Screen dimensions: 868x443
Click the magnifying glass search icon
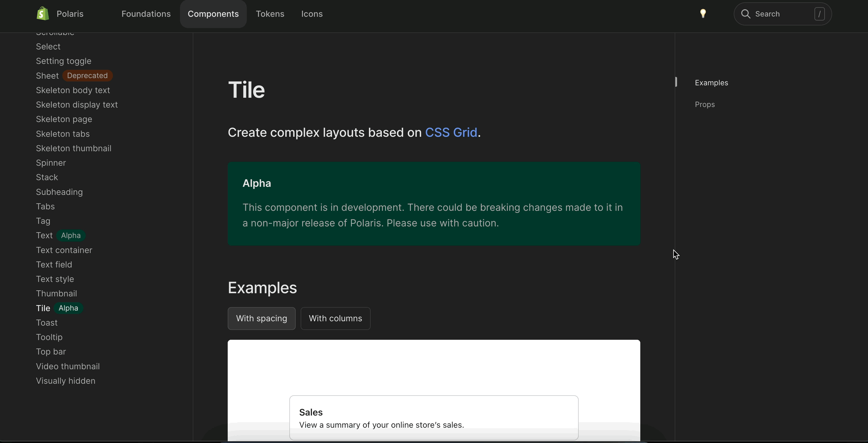pyautogui.click(x=746, y=14)
